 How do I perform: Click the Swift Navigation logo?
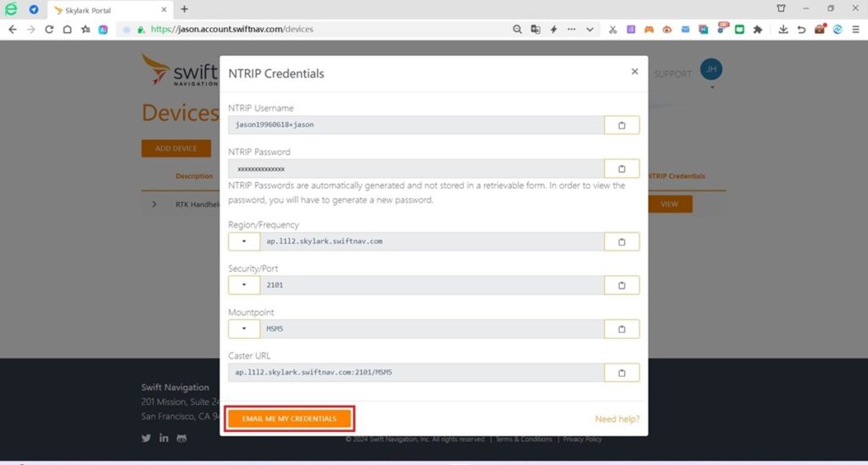click(x=180, y=70)
